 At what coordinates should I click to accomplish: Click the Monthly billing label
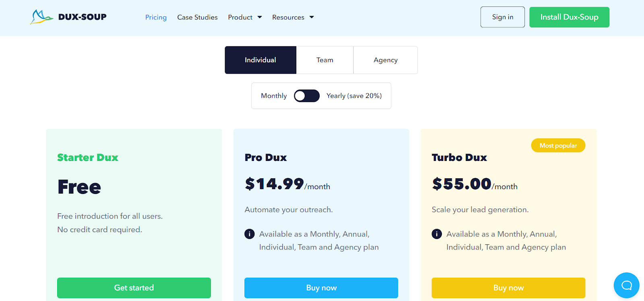[x=274, y=96]
